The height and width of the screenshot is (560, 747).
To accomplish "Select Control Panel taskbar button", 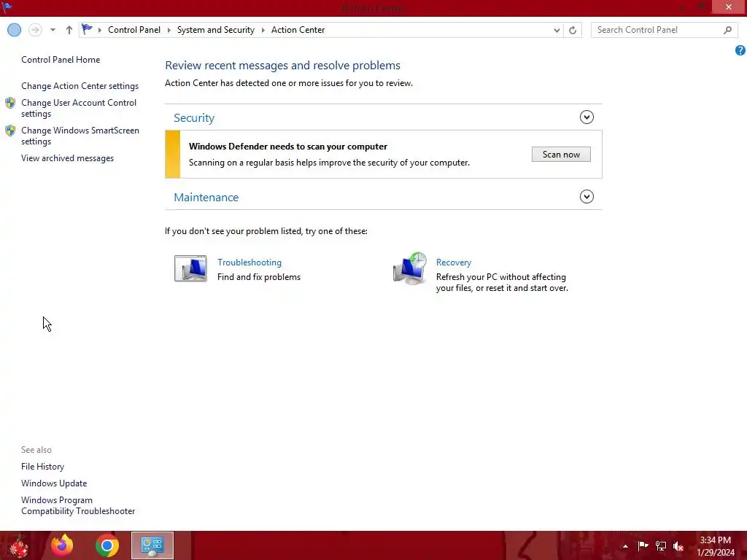I will (x=152, y=545).
